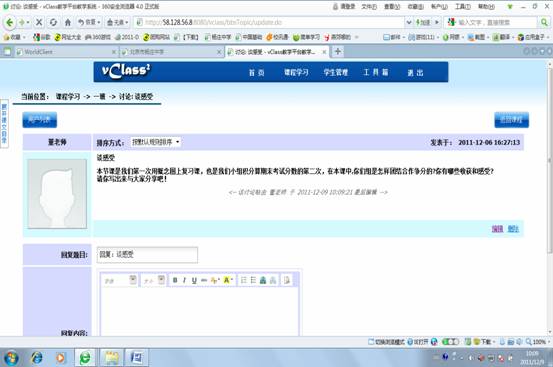Image resolution: width=553 pixels, height=367 pixels.
Task: Go to the 首页 navigation item
Action: (x=257, y=72)
